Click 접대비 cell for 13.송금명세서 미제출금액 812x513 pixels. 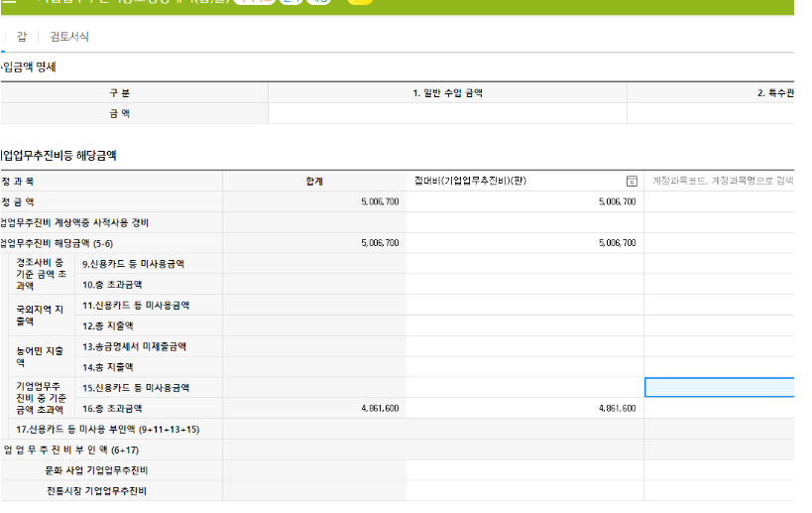(x=524, y=346)
